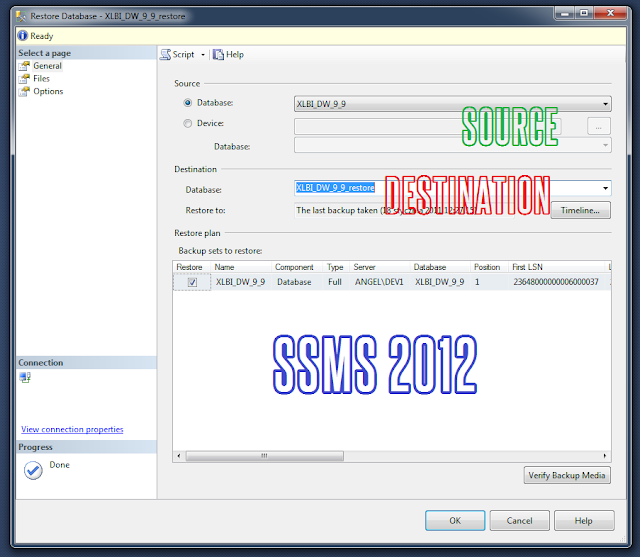
Task: Open View connection properties link
Action: pyautogui.click(x=72, y=429)
